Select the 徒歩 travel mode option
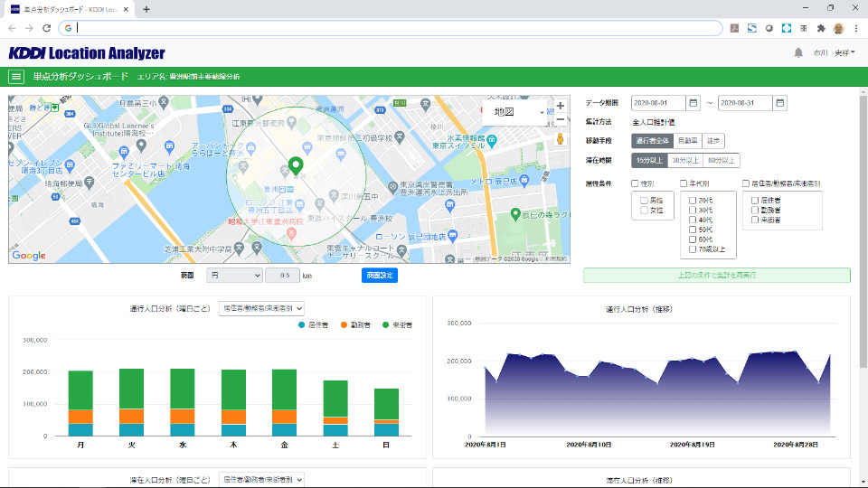Screen dimensions: 868x488 coord(713,141)
